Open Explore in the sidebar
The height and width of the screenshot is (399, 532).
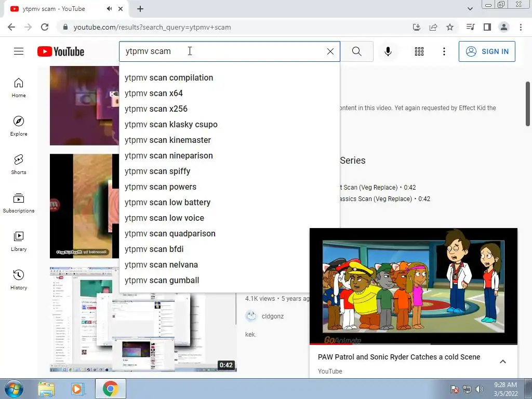(19, 126)
